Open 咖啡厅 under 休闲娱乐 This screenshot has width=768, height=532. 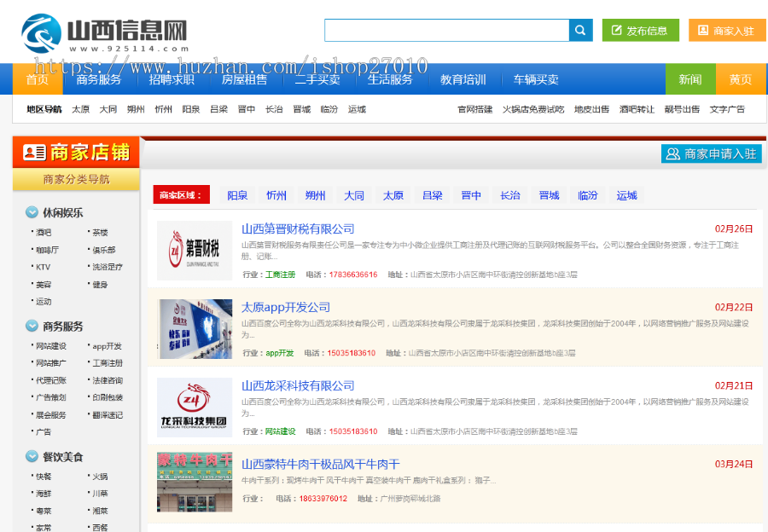coord(47,250)
